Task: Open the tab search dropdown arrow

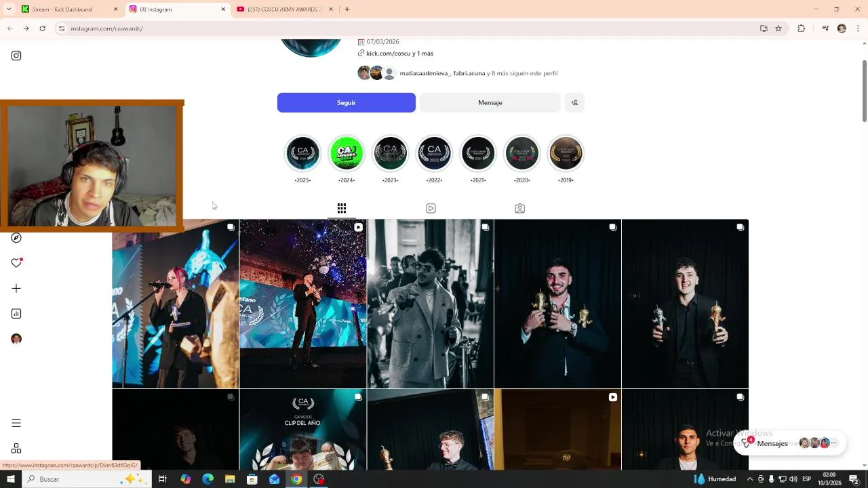Action: (9, 9)
